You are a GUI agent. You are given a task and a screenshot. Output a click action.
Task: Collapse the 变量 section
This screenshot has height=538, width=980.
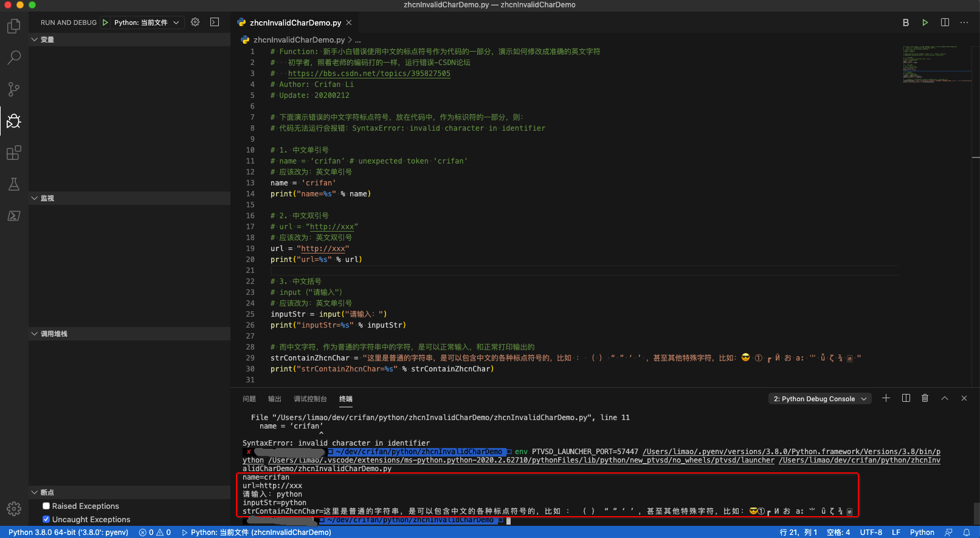click(129, 40)
